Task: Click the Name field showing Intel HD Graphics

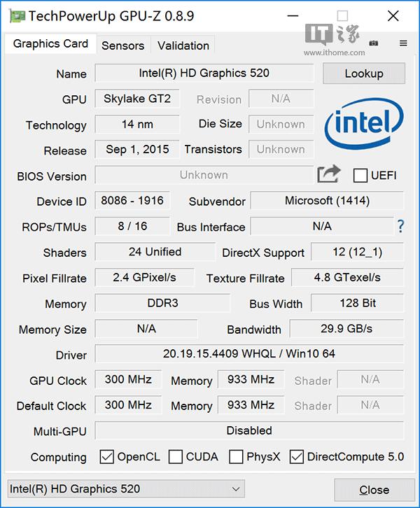Action: coord(204,73)
